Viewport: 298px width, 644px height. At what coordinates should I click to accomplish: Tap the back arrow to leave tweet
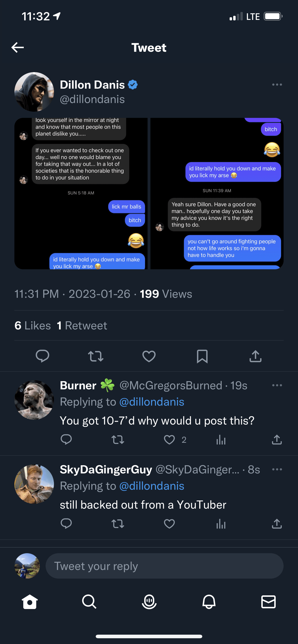(18, 47)
